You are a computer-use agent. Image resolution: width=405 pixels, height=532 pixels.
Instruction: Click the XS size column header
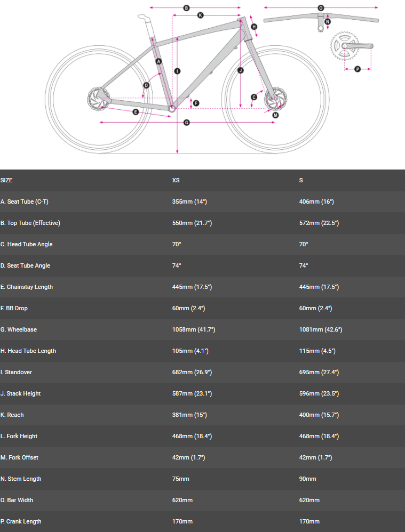pos(176,181)
